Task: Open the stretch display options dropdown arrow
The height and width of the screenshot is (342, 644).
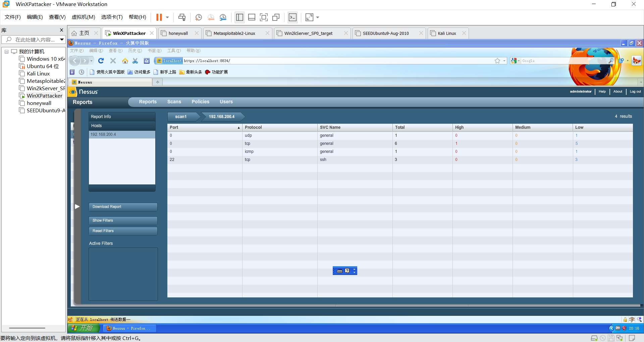Action: coord(318,17)
